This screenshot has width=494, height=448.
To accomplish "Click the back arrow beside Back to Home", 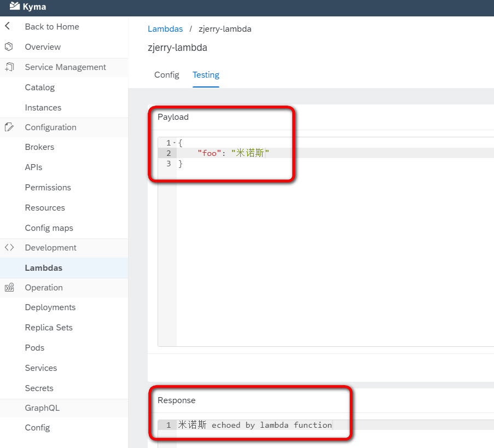I will [x=8, y=26].
